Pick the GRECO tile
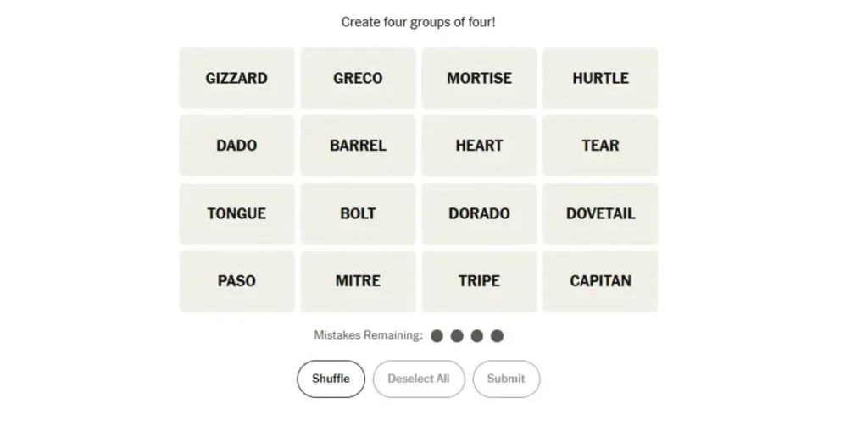Screen dimensions: 868x431 [x=358, y=78]
